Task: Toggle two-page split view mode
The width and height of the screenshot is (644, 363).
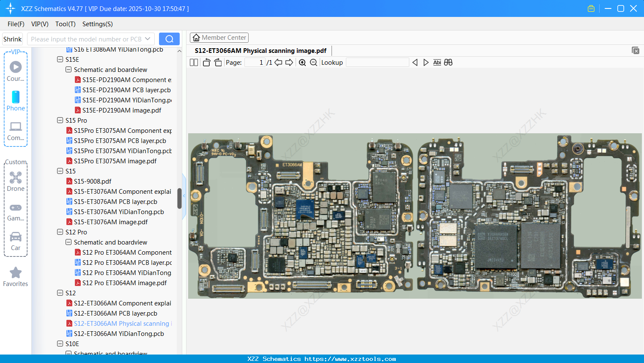Action: (x=193, y=62)
